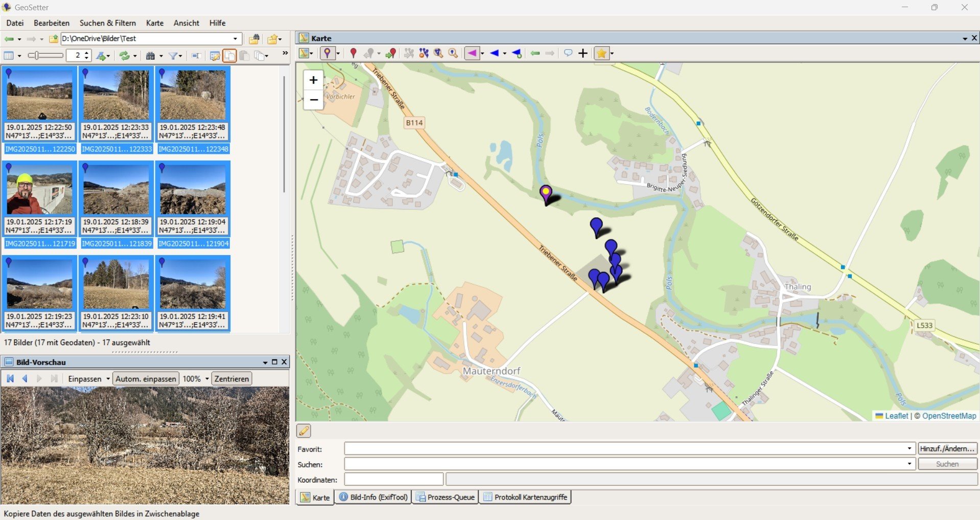Click the green back navigation arrow
Viewport: 980px width, 520px height.
pos(9,39)
